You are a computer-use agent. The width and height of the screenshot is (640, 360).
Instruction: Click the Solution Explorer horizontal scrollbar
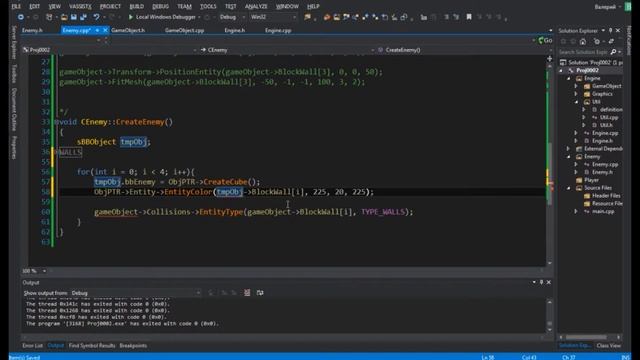click(x=586, y=337)
